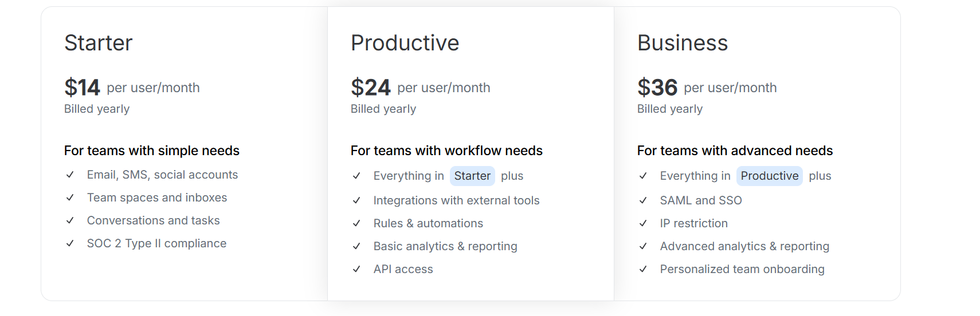This screenshot has height=316, width=980.
Task: Click the $14 Starter price
Action: click(82, 88)
